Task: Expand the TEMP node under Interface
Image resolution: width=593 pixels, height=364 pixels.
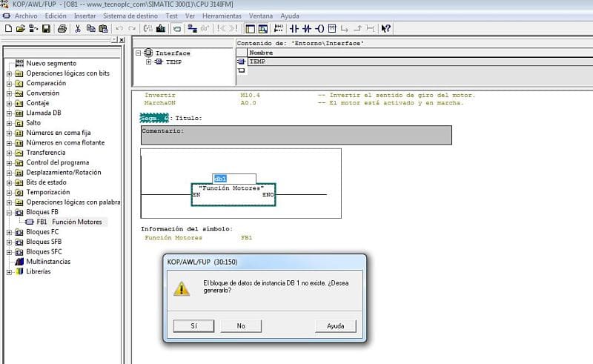Action: tap(149, 62)
